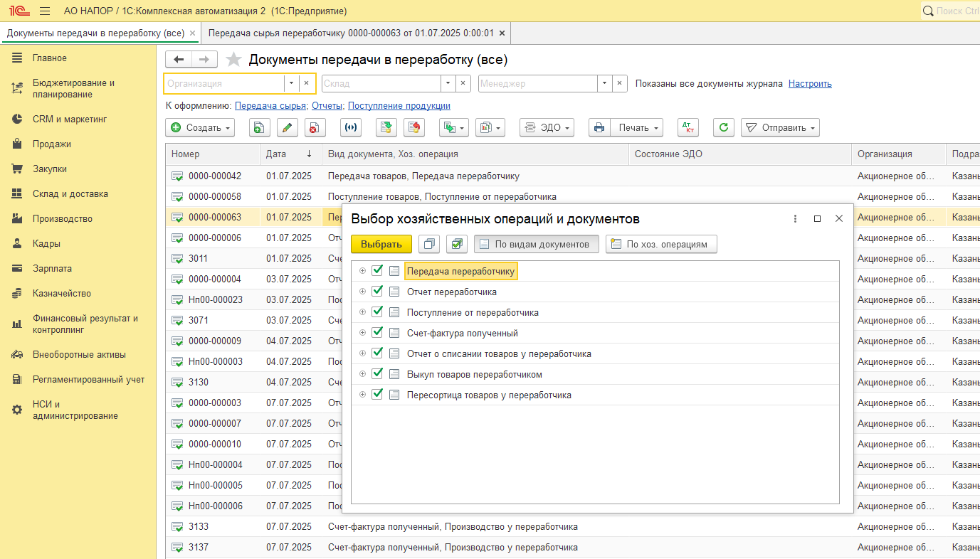
Task: Toggle the Пересортица товаров у переработчика checkbox
Action: point(378,395)
